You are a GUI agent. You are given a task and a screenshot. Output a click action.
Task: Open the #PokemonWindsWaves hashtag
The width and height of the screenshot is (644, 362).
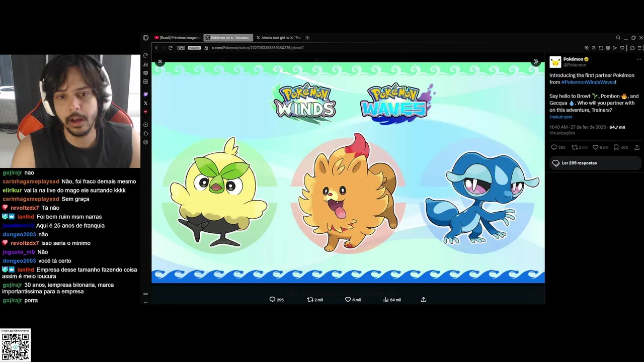point(588,82)
